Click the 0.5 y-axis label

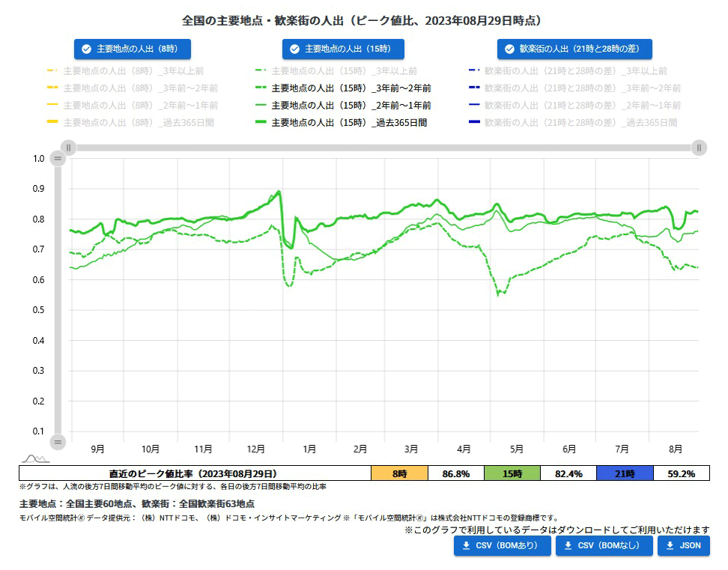tap(38, 310)
